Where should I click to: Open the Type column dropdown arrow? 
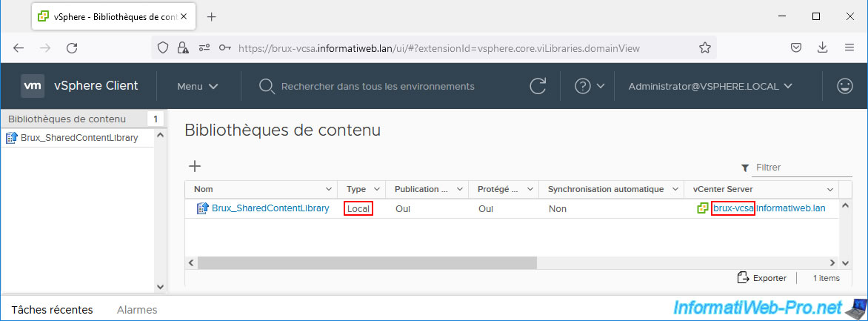point(377,190)
